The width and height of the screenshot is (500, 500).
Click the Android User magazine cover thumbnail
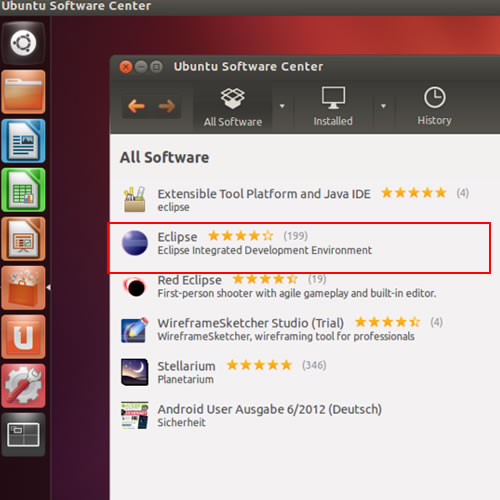135,415
